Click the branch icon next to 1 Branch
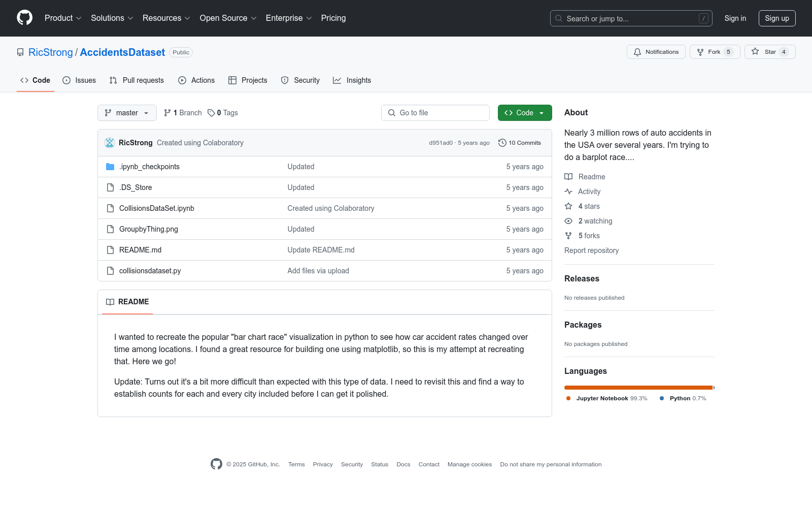Image resolution: width=812 pixels, height=508 pixels. 167,113
